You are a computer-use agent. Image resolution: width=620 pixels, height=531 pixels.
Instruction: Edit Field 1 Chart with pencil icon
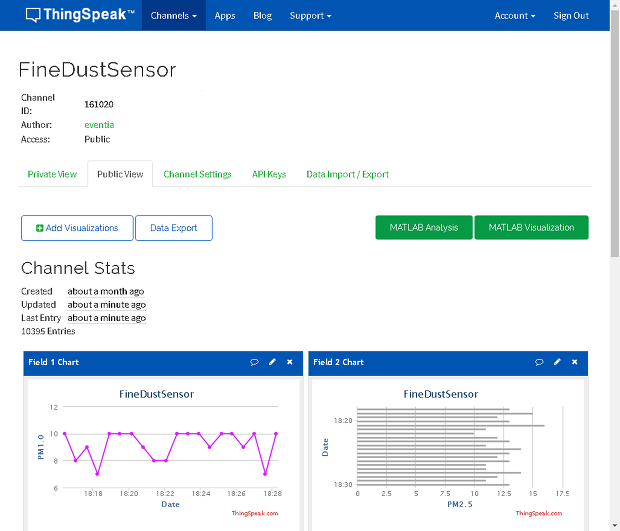(272, 362)
